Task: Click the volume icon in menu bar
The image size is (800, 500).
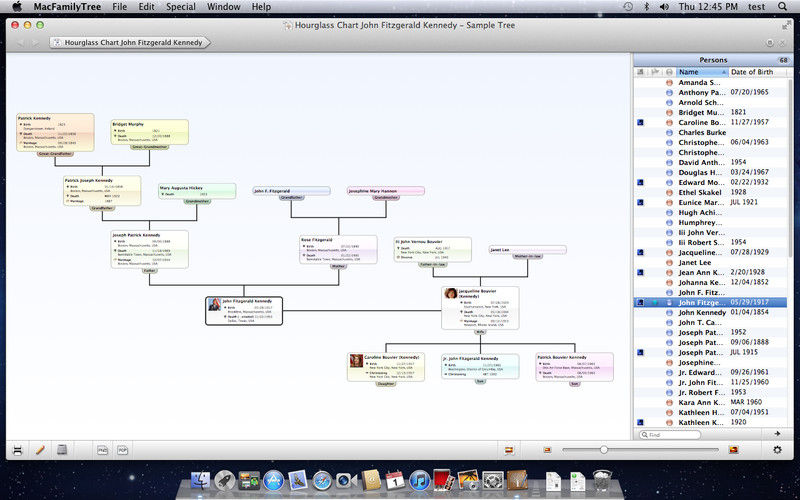Action: coord(664,7)
